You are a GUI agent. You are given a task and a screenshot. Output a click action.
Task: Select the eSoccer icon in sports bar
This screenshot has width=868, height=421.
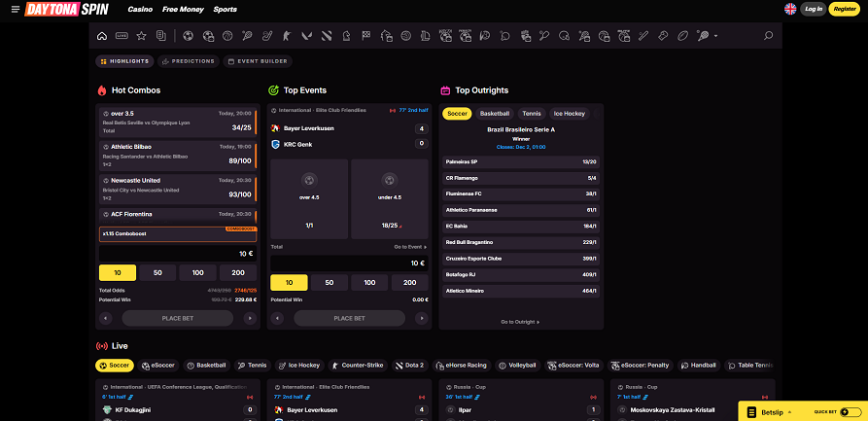(x=208, y=36)
